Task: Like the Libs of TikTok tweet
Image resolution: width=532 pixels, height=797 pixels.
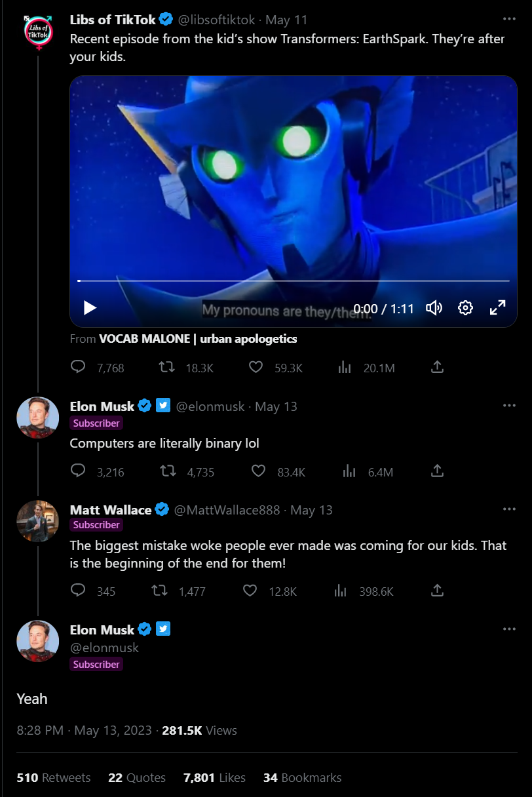Action: (256, 368)
